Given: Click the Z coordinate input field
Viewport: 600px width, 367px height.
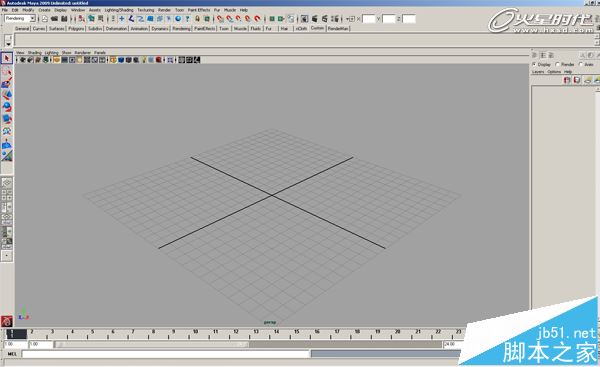Looking at the screenshot, I should [409, 18].
